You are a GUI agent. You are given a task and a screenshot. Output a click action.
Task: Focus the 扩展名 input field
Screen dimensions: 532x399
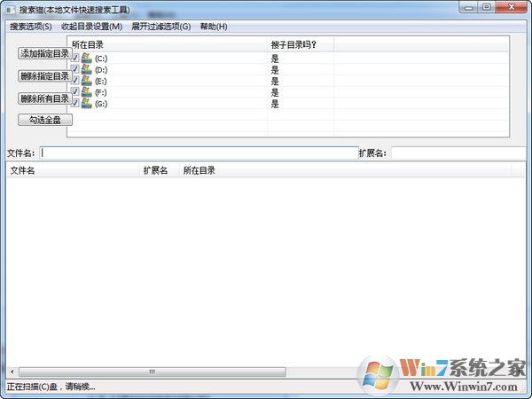[x=459, y=153]
